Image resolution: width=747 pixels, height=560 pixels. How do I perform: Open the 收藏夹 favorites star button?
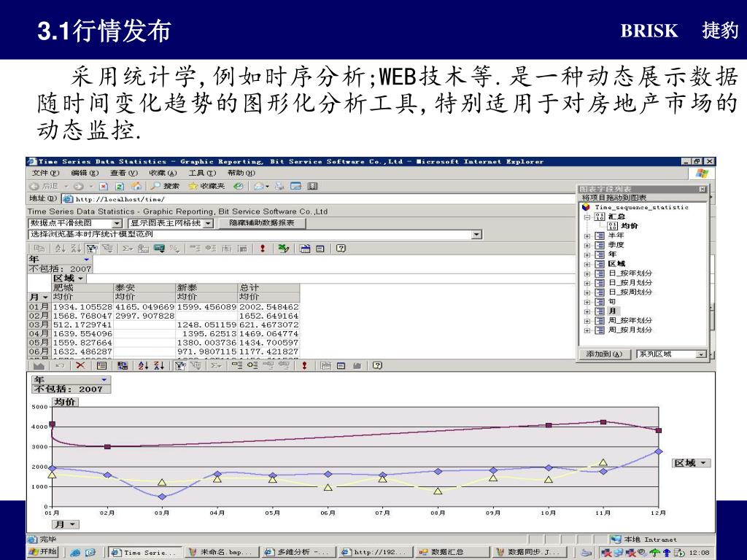206,186
